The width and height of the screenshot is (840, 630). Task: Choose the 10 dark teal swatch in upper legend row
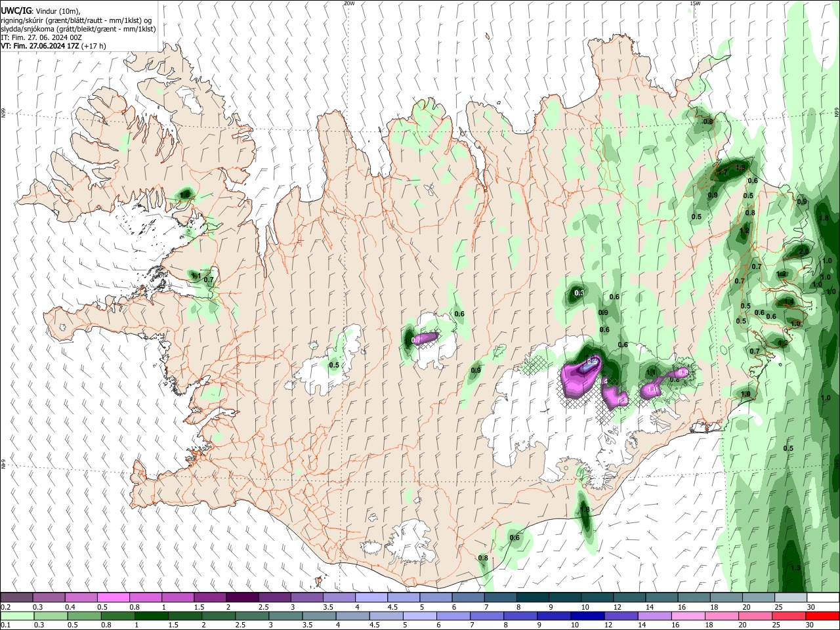597,598
